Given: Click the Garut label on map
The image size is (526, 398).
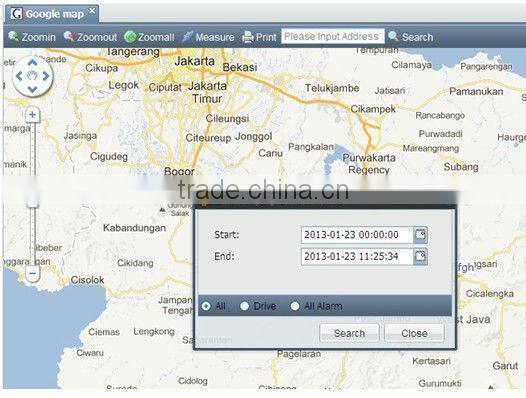Looking at the screenshot, I should coord(505,365).
